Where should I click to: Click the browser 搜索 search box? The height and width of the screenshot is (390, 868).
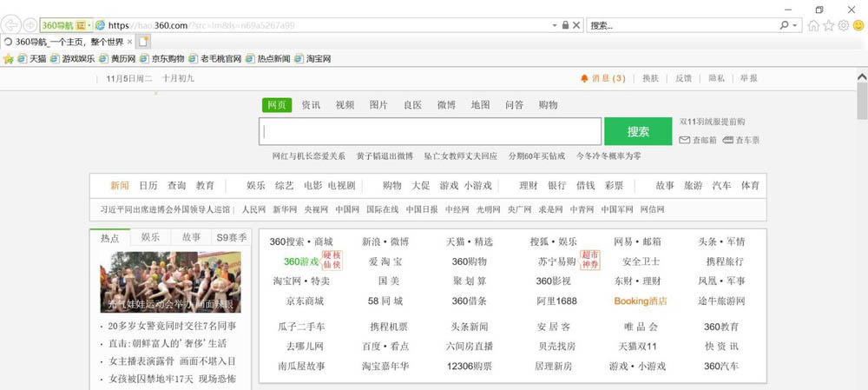pyautogui.click(x=681, y=25)
